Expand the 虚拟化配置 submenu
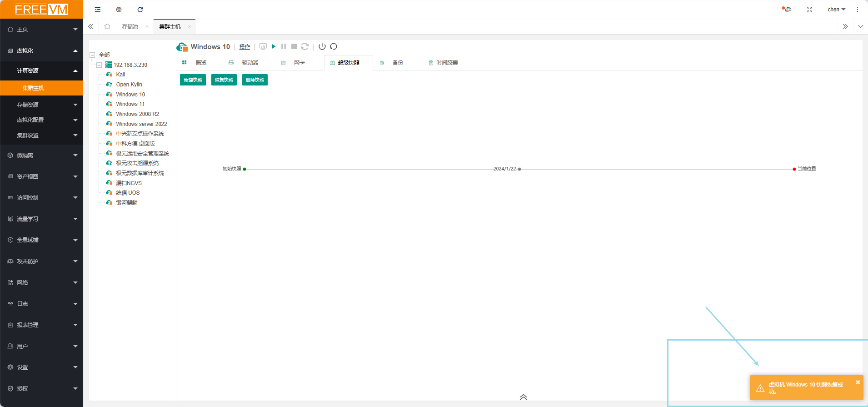 click(x=42, y=120)
